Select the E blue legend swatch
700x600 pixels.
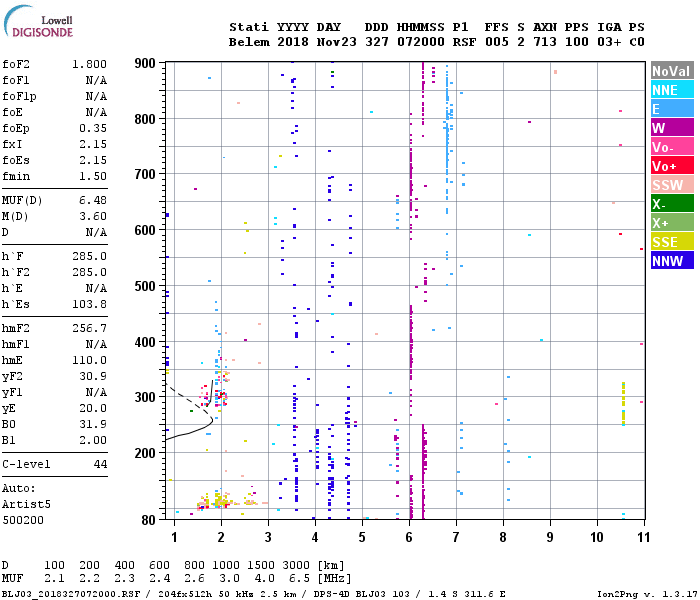pyautogui.click(x=672, y=109)
